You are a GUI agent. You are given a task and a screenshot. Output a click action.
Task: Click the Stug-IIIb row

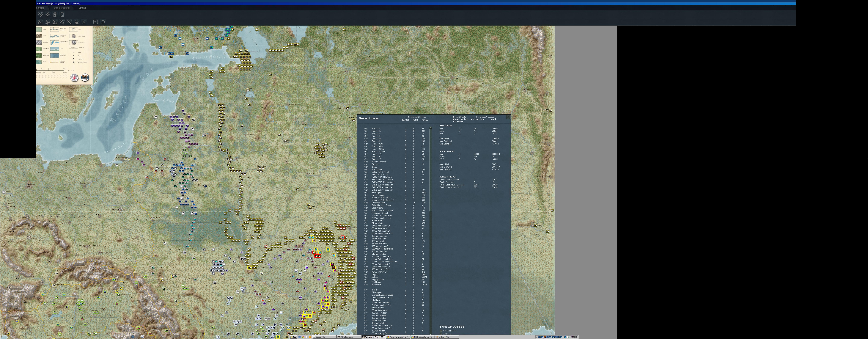tap(395, 164)
